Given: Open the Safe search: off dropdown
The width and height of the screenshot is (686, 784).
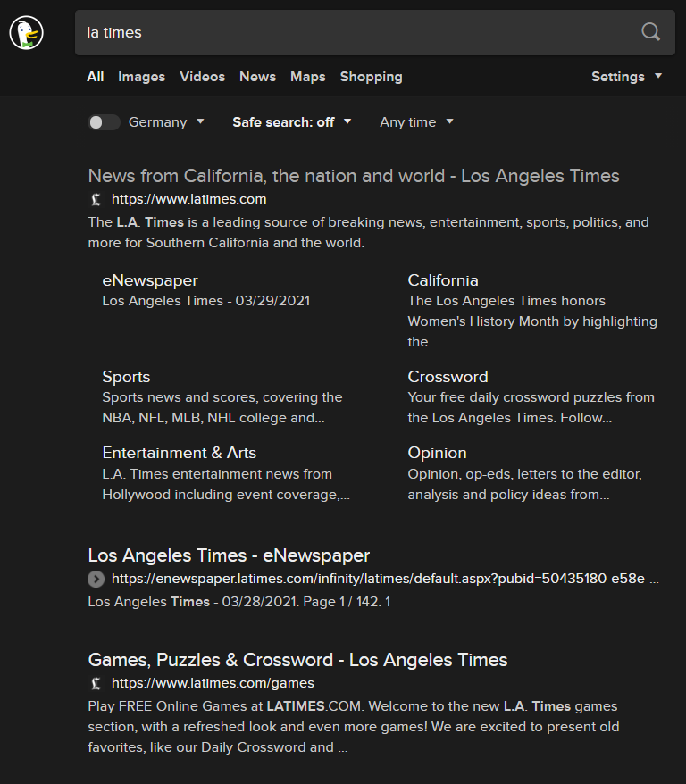Looking at the screenshot, I should [292, 122].
